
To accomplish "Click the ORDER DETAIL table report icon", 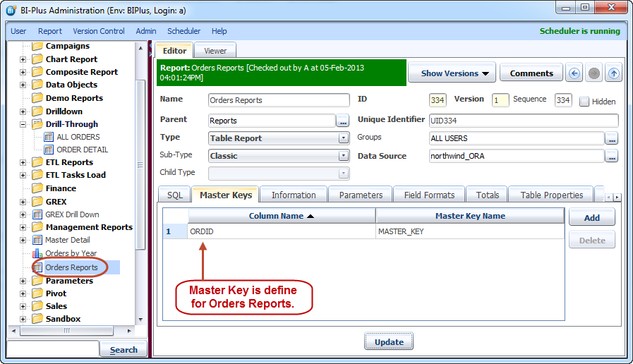I will tap(49, 150).
